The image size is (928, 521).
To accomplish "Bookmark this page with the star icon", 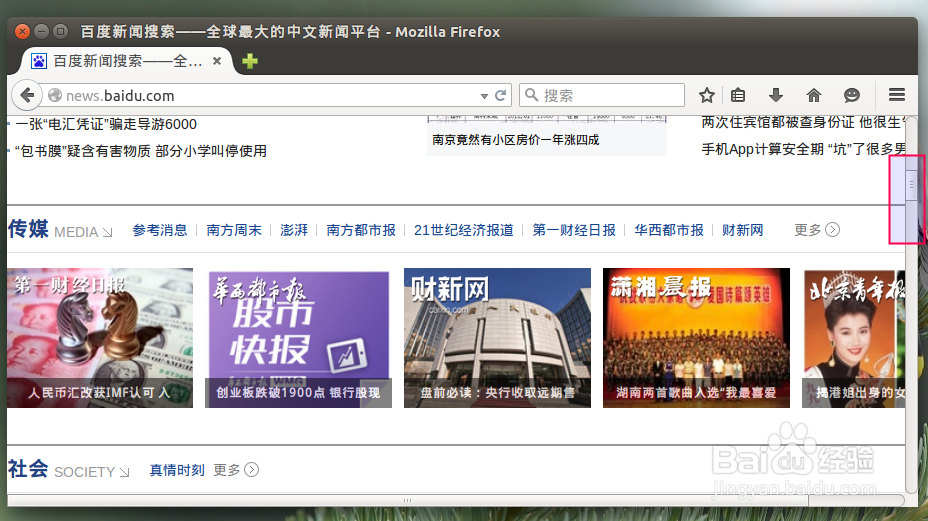I will click(x=707, y=95).
